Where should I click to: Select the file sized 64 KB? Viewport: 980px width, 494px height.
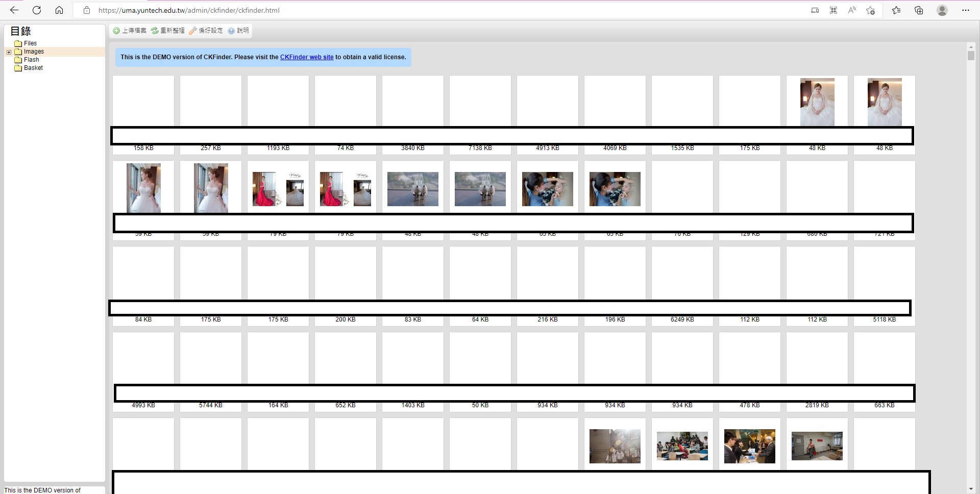(480, 286)
